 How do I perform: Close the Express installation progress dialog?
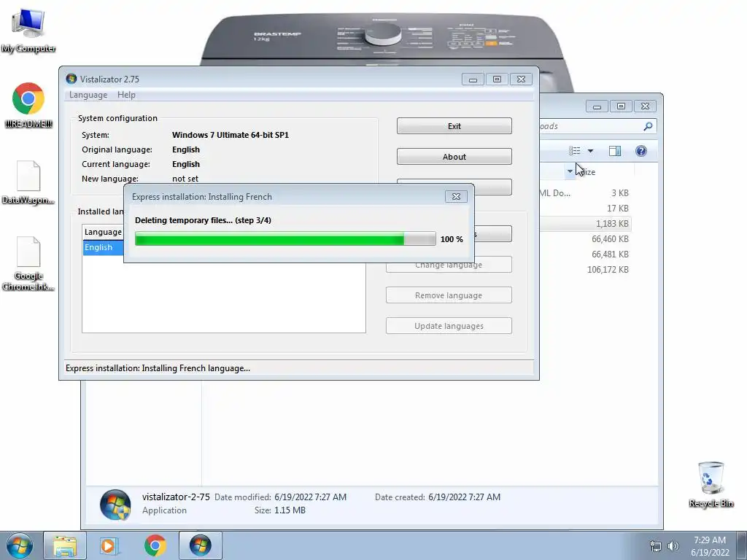pyautogui.click(x=456, y=197)
